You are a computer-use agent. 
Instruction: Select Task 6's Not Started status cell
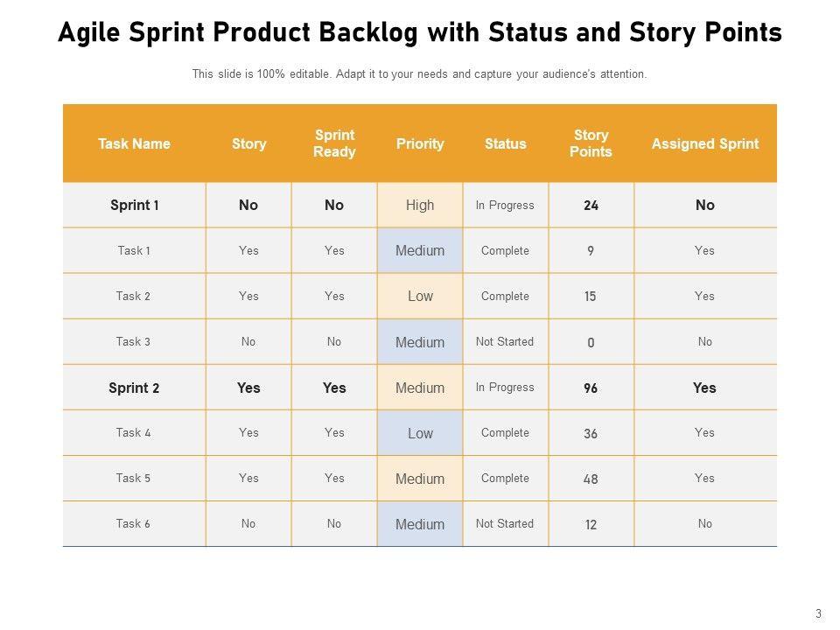(505, 524)
